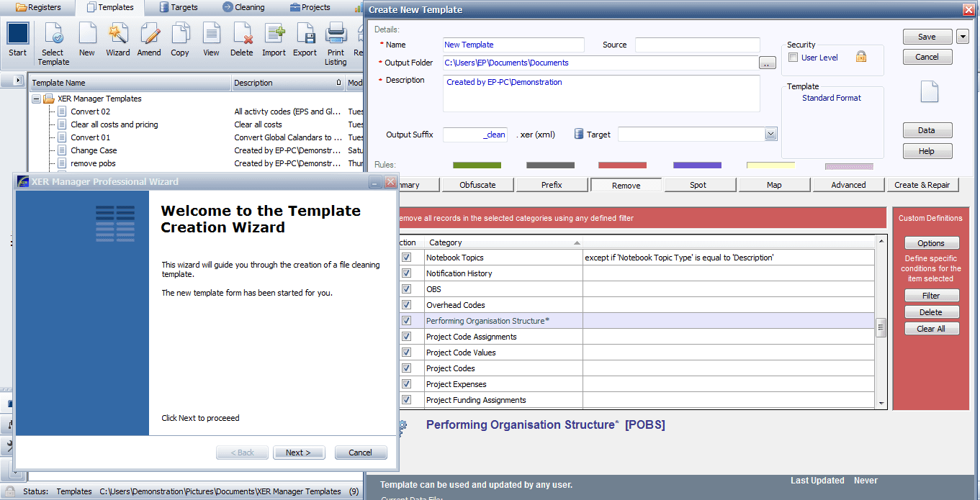Open the Projects tab
980x500 pixels.
(x=310, y=7)
